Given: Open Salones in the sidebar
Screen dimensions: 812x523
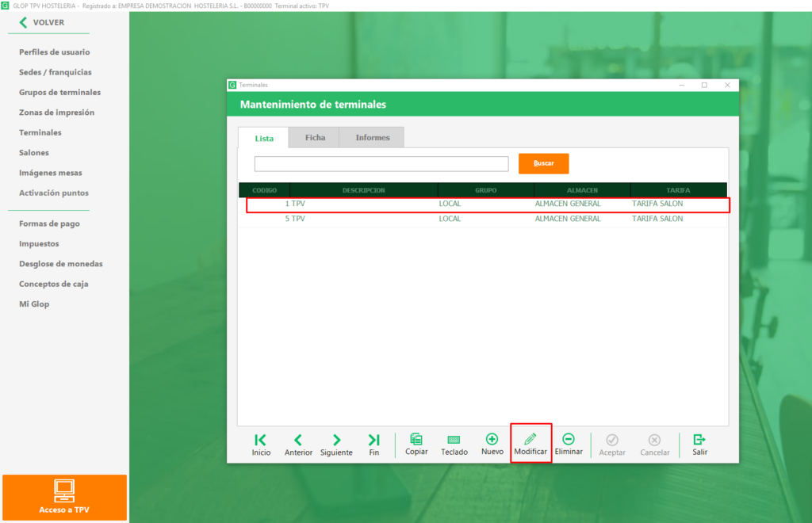Looking at the screenshot, I should pos(34,153).
